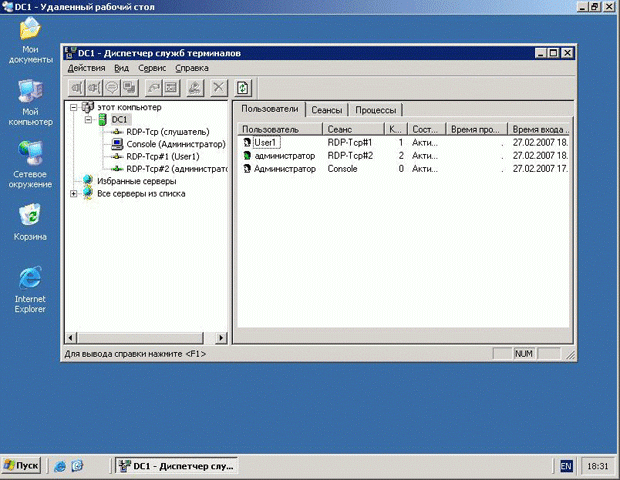620x480 pixels.
Task: Click the Console 'Администратор' user icon in list
Action: click(x=247, y=169)
